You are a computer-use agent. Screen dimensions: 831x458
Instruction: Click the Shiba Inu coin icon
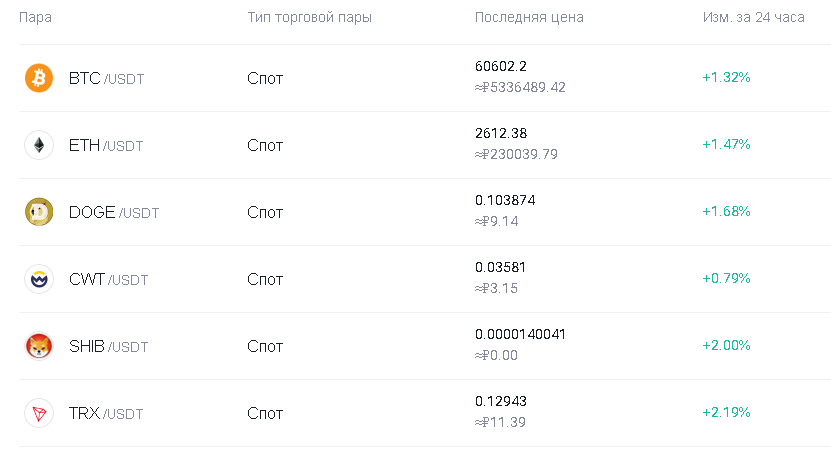pyautogui.click(x=39, y=346)
